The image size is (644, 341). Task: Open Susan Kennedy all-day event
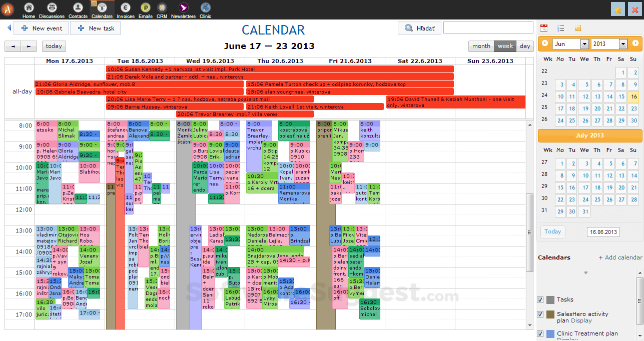point(280,69)
